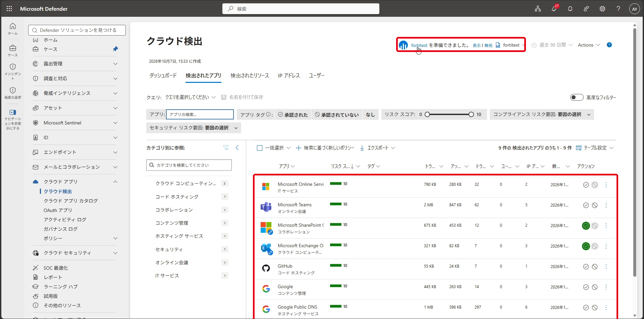Screen dimensions: 644x319
Task: Click Export in the table toolbar
Action: (378, 148)
